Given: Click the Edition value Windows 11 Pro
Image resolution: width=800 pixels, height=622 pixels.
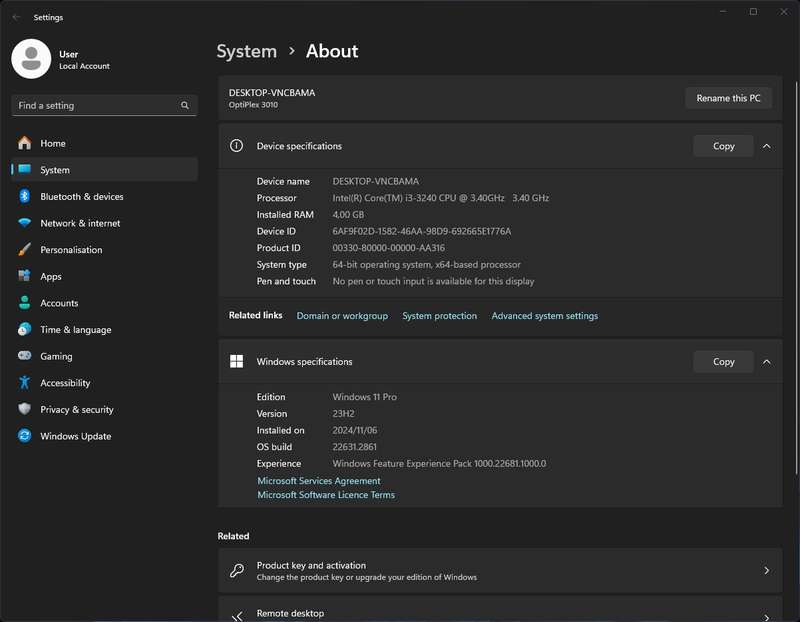Looking at the screenshot, I should coord(364,397).
